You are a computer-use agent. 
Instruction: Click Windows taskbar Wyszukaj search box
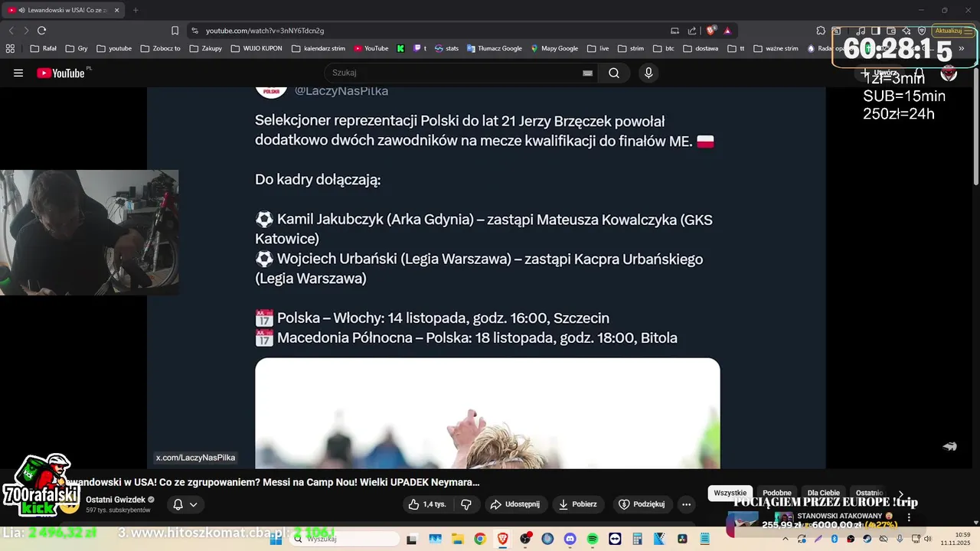(x=344, y=539)
